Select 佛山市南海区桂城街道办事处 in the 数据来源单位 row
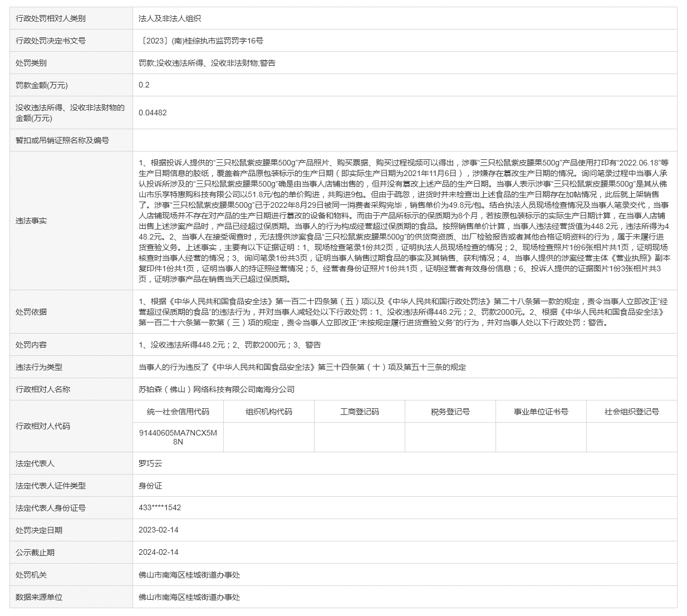 point(189,597)
